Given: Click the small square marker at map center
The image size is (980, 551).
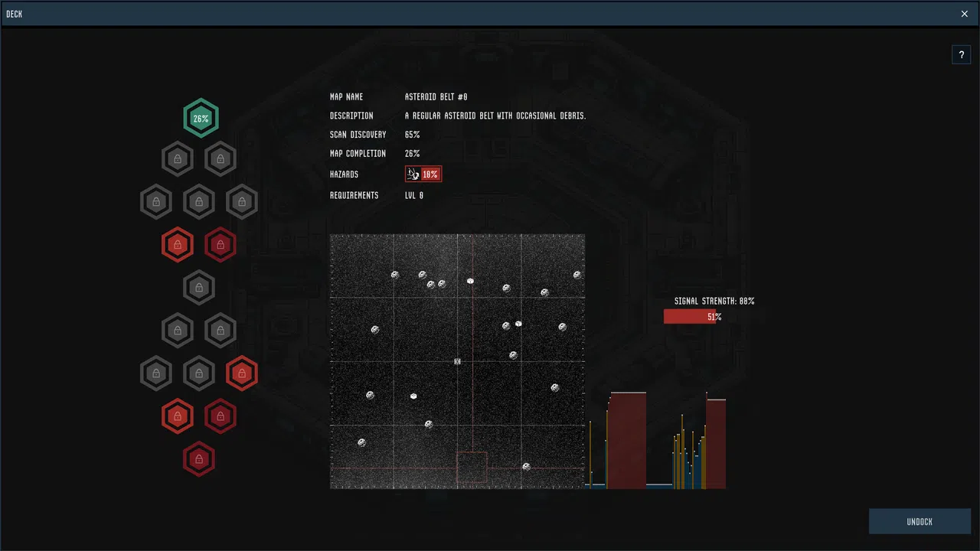Looking at the screenshot, I should (x=458, y=361).
